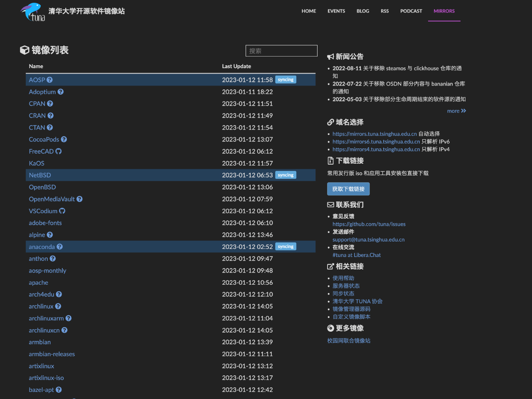Open 2022-05-03 end-of-life sources news item

(x=399, y=99)
